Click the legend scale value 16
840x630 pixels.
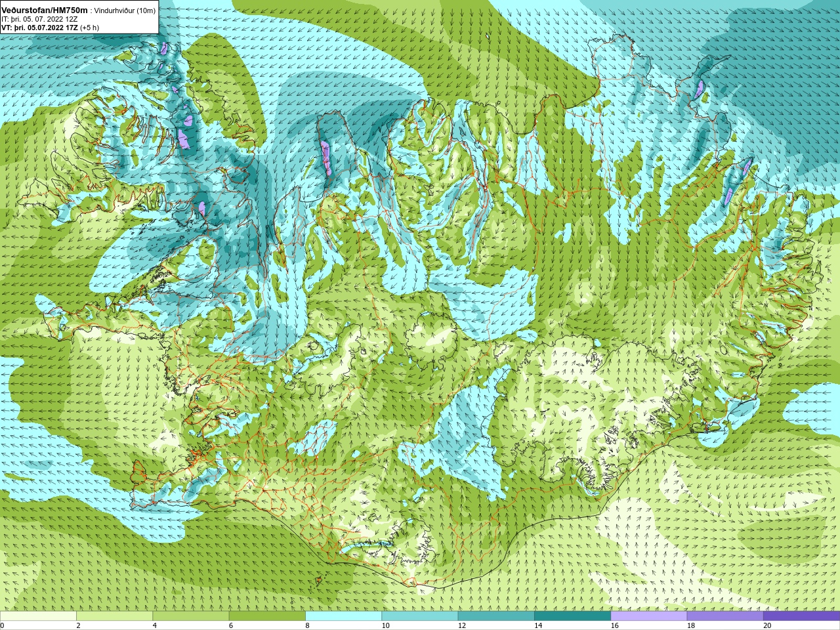tap(614, 625)
